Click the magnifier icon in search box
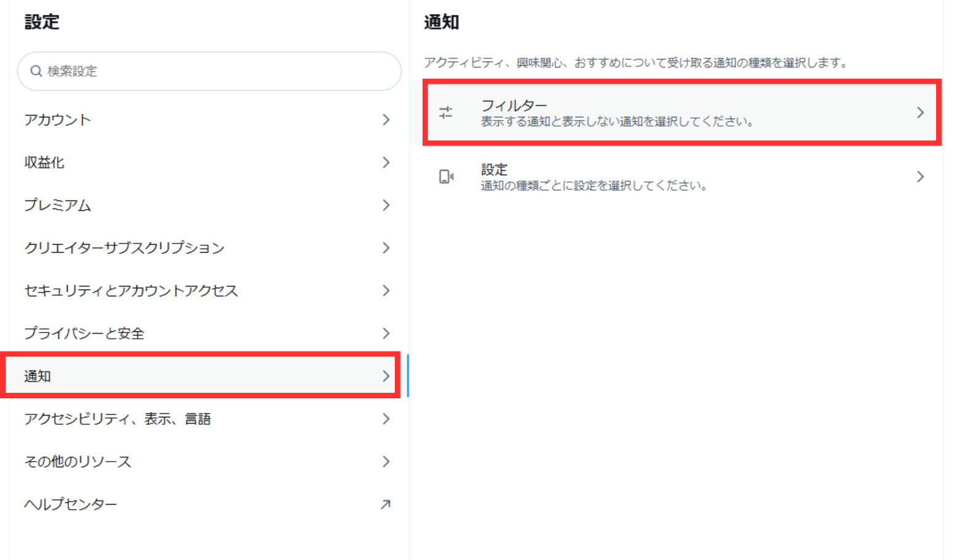965x560 pixels. point(36,71)
